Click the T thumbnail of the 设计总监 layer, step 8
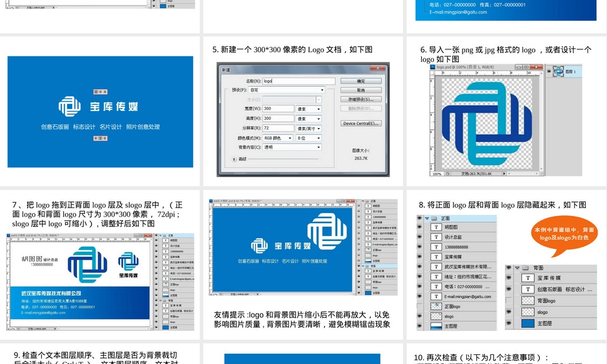607x364 pixels. (x=436, y=237)
